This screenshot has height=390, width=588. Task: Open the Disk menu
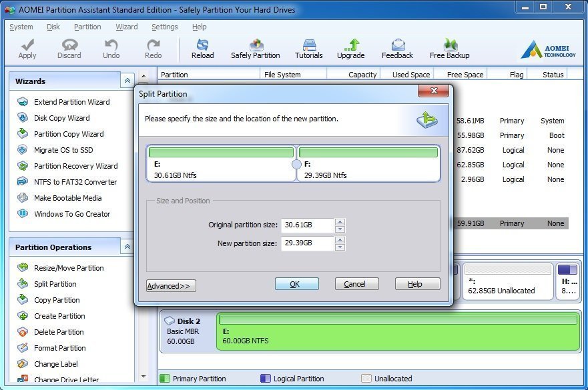(53, 27)
